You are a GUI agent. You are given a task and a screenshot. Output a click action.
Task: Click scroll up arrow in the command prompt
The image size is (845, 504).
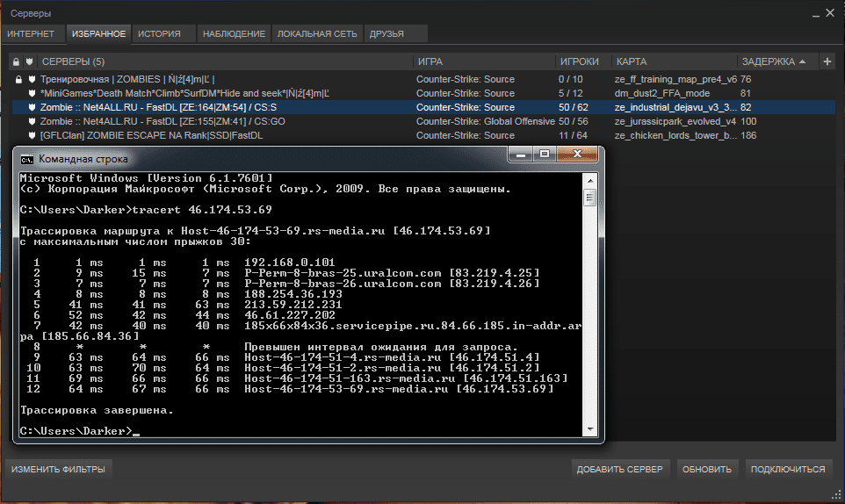(x=590, y=180)
